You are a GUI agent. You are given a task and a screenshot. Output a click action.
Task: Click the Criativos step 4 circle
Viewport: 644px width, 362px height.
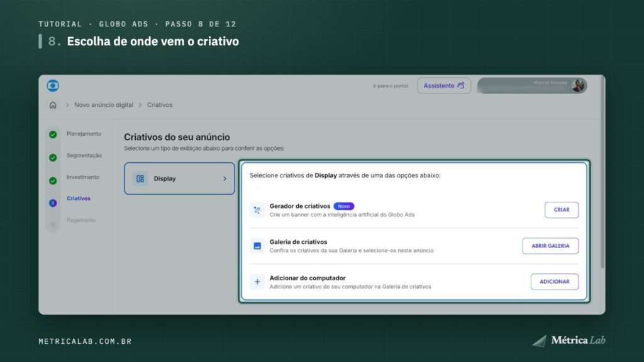click(x=53, y=203)
